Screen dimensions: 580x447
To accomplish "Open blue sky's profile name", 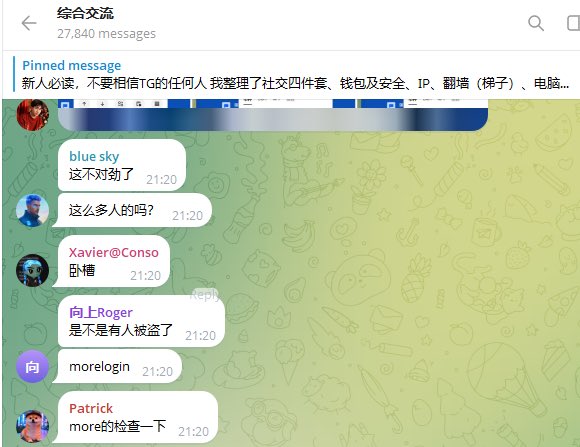I will (x=94, y=156).
